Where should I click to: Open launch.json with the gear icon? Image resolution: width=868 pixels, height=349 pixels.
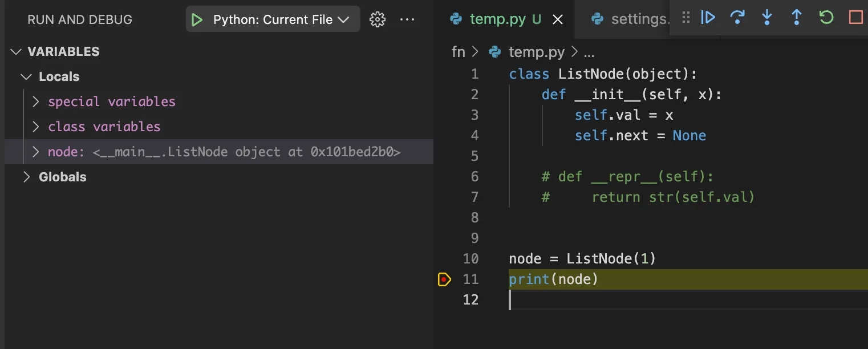[376, 20]
